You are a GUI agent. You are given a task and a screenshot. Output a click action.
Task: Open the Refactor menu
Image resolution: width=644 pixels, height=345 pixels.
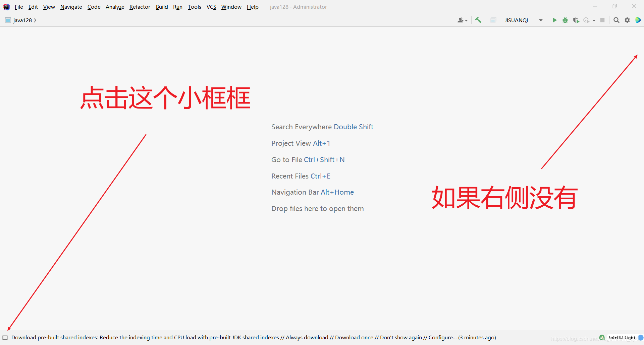[140, 7]
